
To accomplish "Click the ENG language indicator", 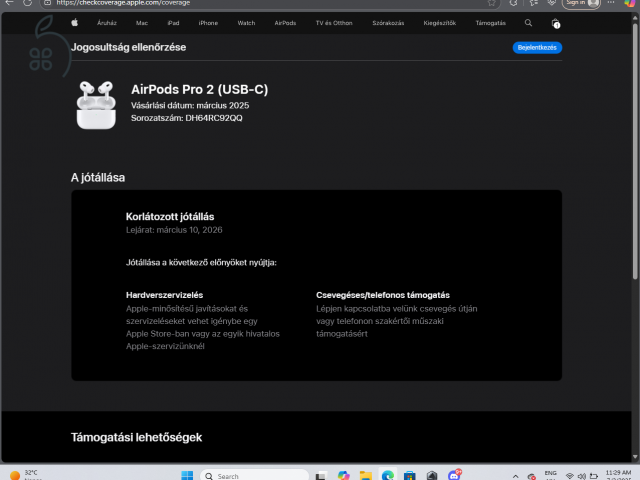I will 550,475.
